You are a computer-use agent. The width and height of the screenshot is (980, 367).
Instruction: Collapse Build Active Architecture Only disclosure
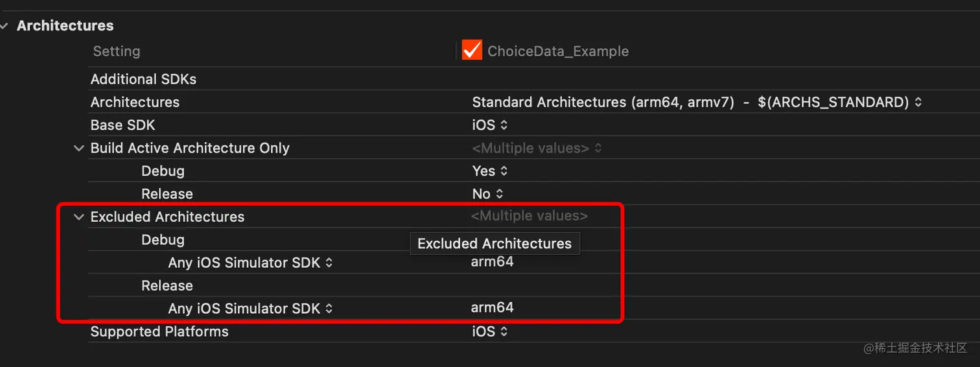[78, 148]
